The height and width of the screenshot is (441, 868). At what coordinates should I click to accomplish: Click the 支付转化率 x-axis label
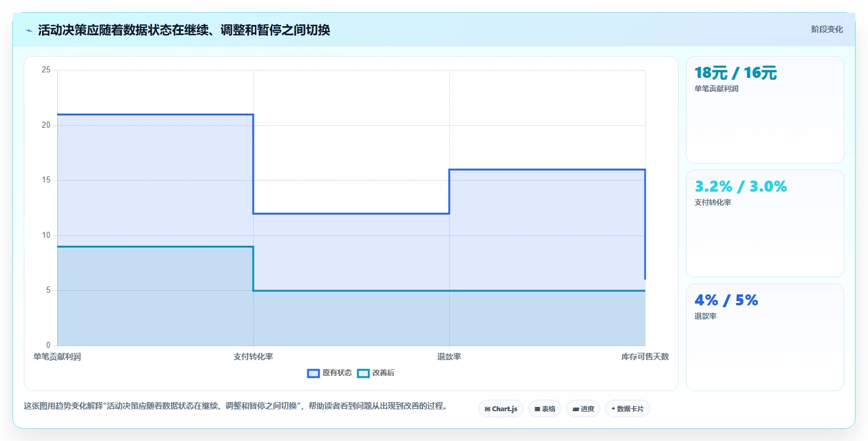click(253, 357)
